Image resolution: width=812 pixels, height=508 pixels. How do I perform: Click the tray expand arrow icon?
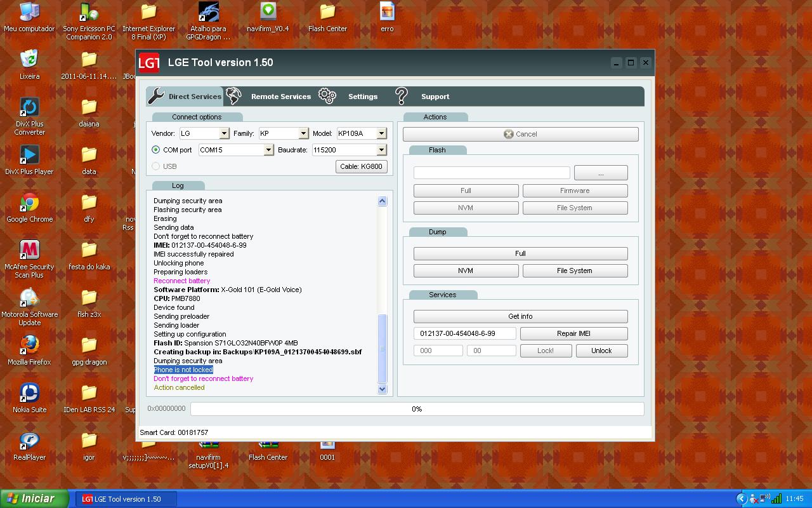click(741, 499)
